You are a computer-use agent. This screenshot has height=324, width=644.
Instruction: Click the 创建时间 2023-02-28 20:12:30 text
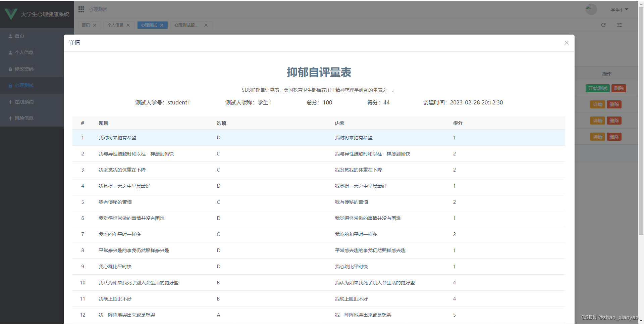tap(463, 103)
